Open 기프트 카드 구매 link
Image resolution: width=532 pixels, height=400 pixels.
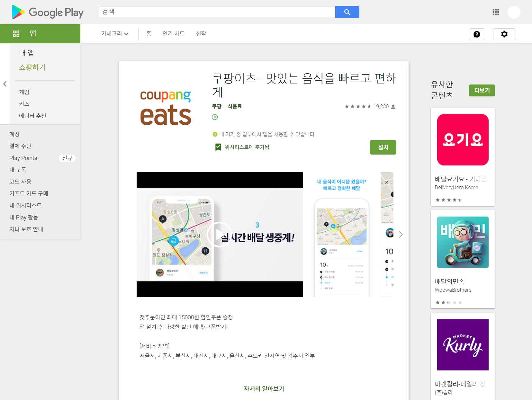(29, 193)
